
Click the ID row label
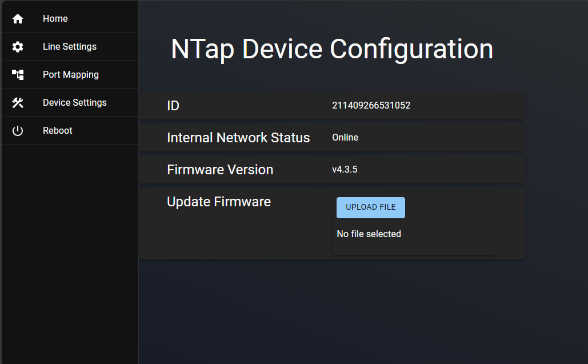(x=173, y=106)
